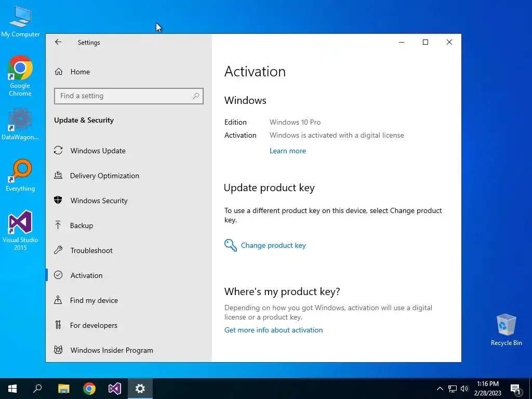Click the Backup upward arrow icon

tap(58, 225)
